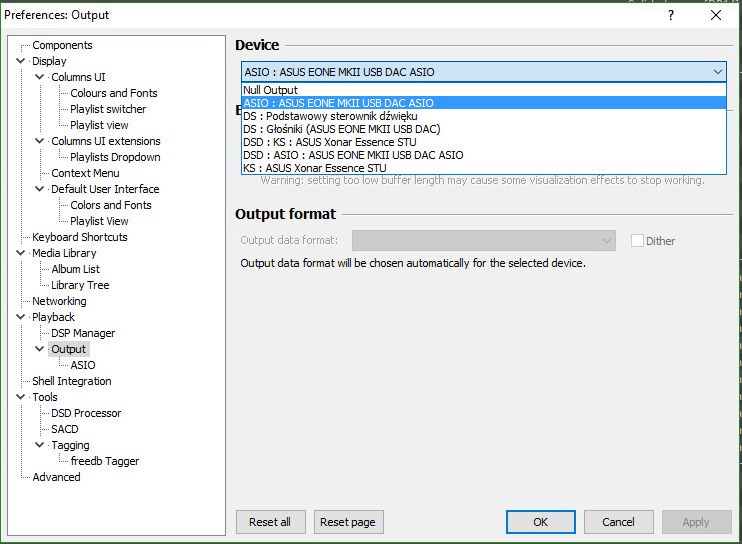Choose ASIO : ASUS EONE MKII USB DAC ASIO option
The image size is (742, 544).
coord(484,103)
